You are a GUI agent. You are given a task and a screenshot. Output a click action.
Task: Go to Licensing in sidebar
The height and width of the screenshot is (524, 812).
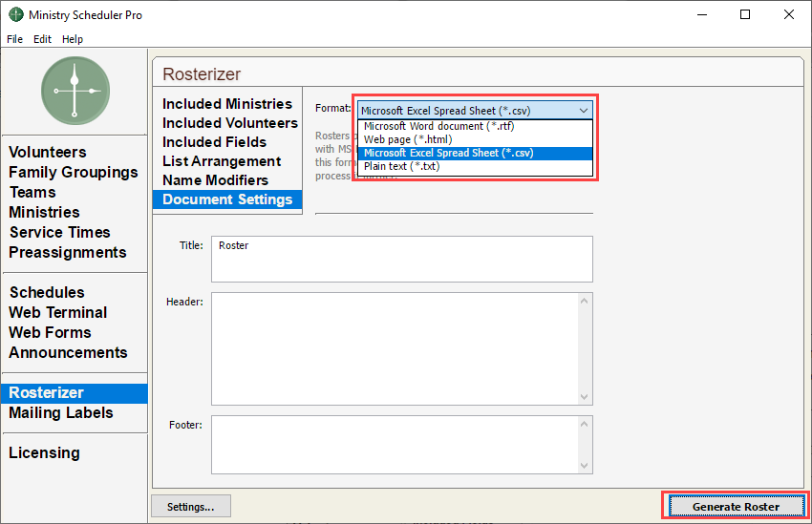45,453
